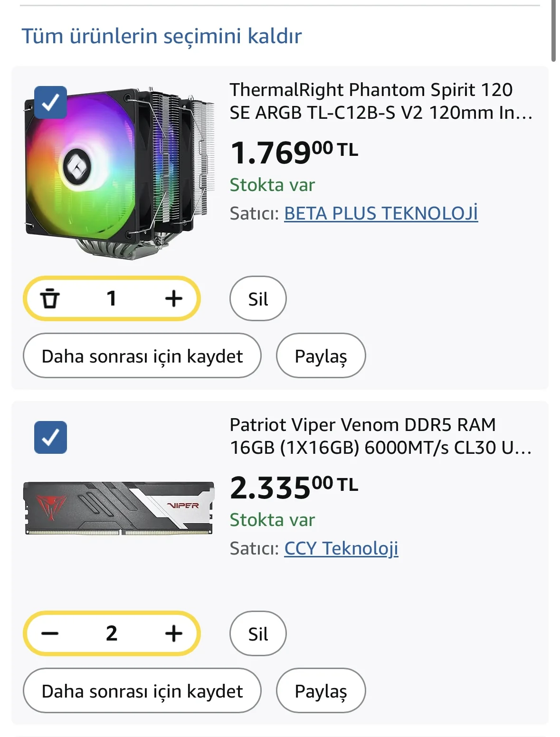Click trash icon for ThermalRight cooler quantity

pos(50,298)
